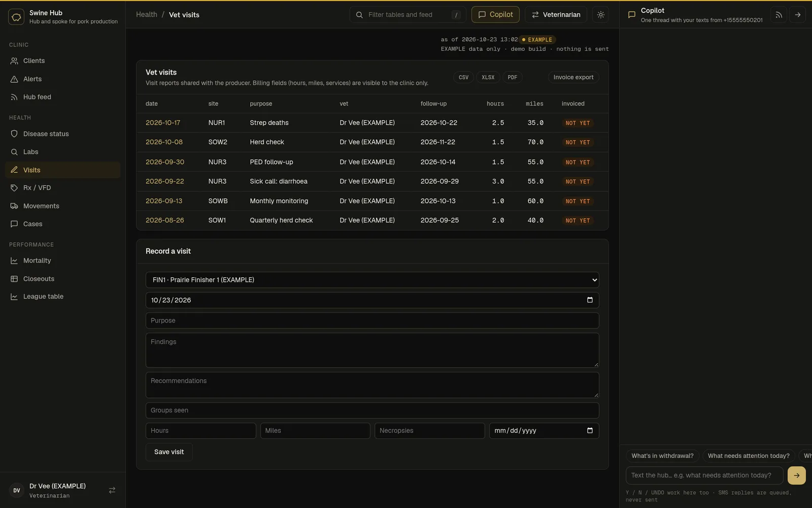Collapse Copilot panel with arrow icon
The image size is (812, 508).
coord(798,15)
